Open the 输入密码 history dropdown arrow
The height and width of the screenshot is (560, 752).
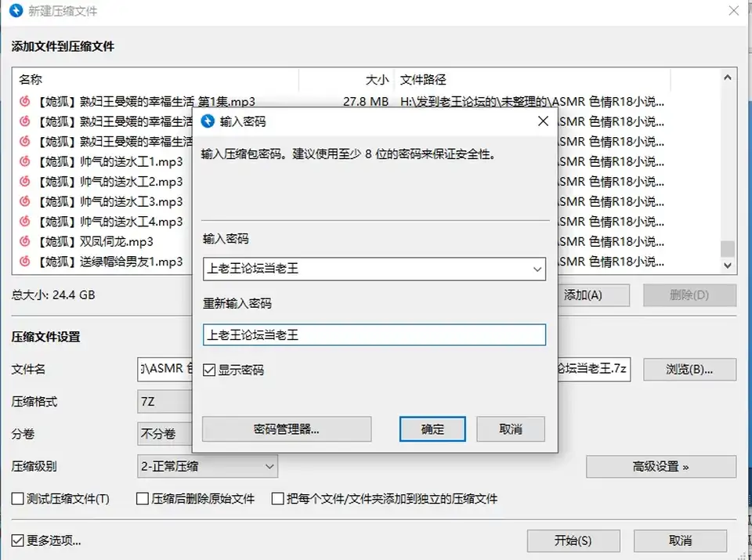[x=537, y=269]
